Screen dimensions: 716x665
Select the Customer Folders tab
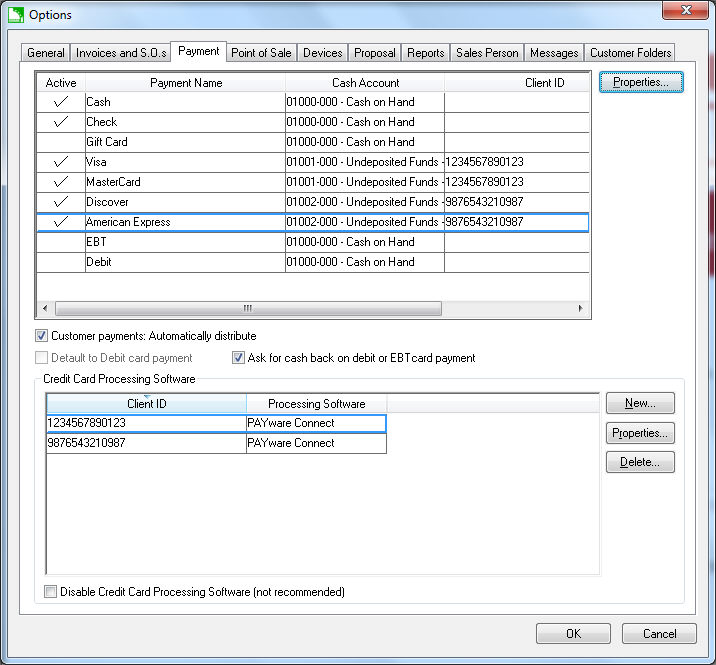coord(630,53)
